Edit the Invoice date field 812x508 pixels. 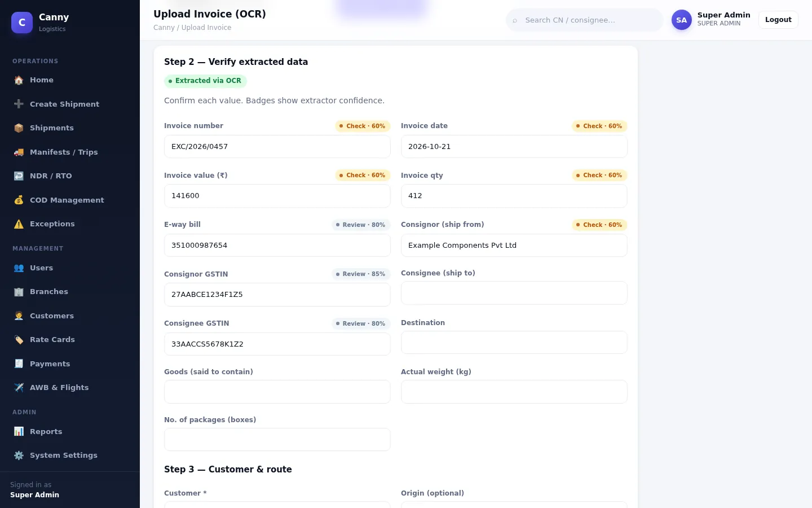coord(514,147)
